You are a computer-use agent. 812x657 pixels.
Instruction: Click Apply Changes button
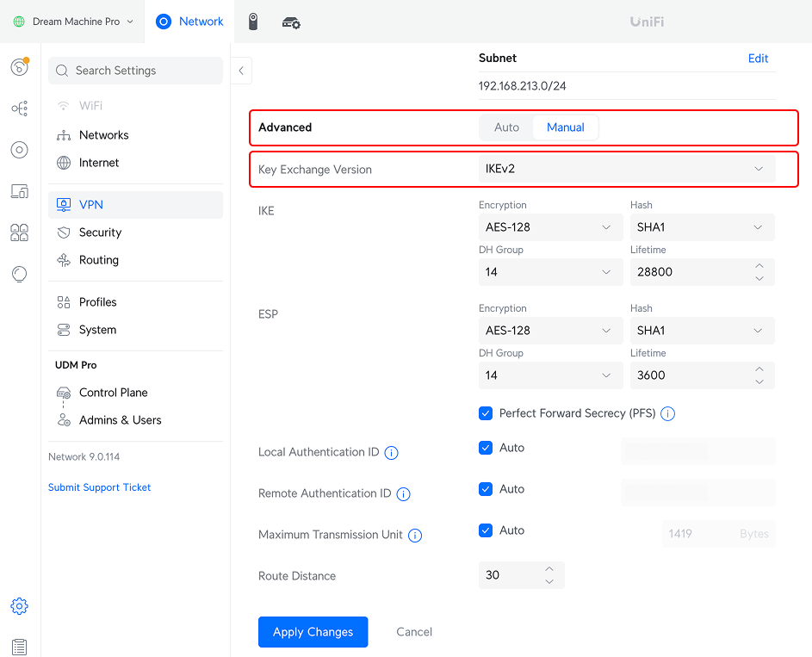point(313,632)
